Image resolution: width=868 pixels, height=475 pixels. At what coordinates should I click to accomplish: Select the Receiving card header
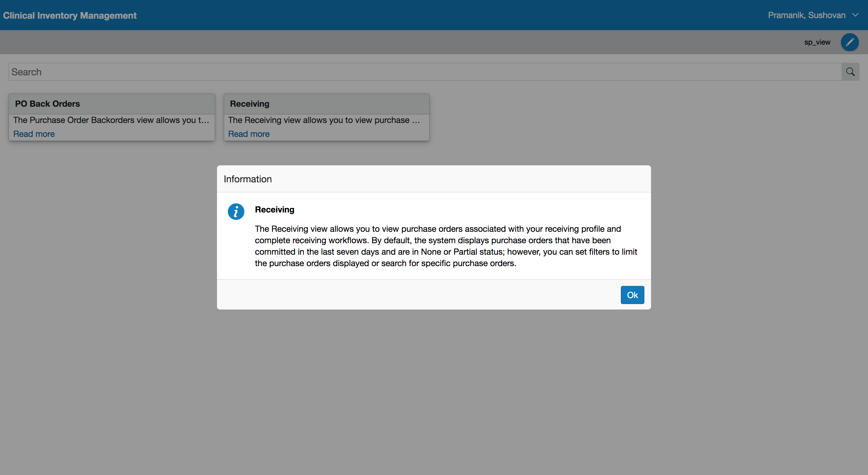pyautogui.click(x=249, y=104)
